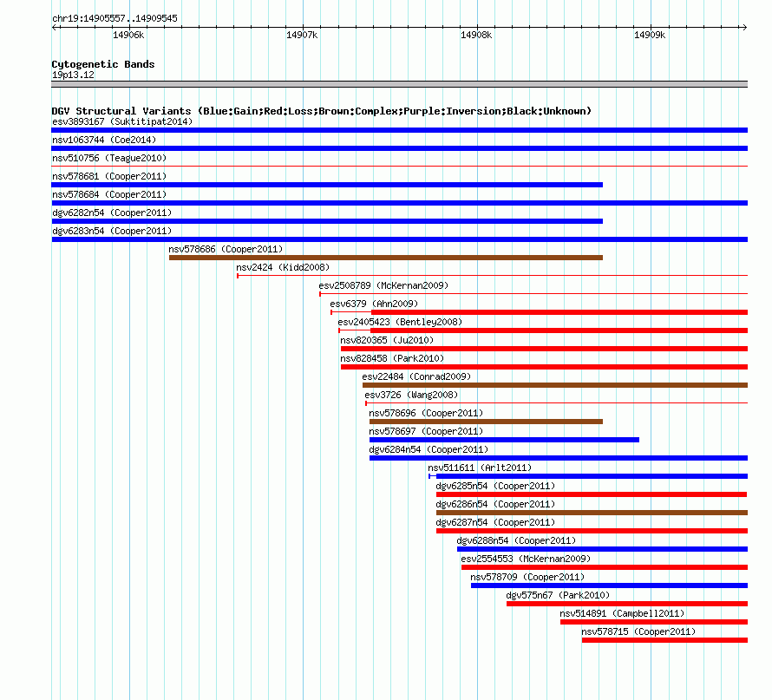
Task: Click the nsv578715 (Cooper2011) label
Action: coord(638,631)
